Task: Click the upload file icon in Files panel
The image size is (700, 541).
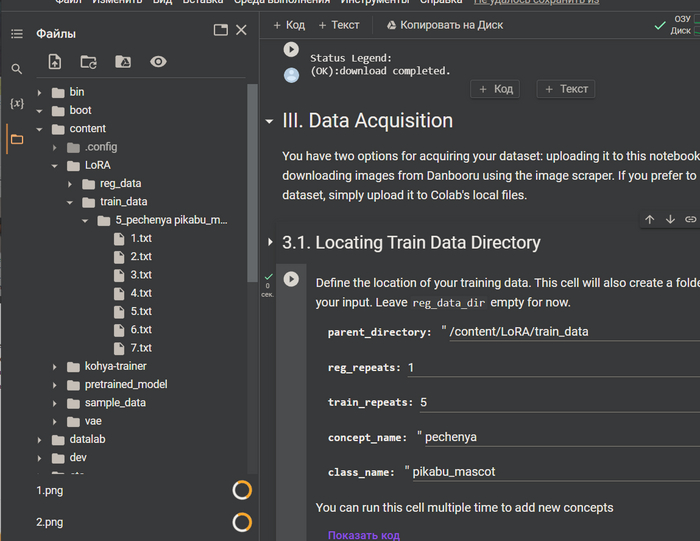Action: [54, 62]
